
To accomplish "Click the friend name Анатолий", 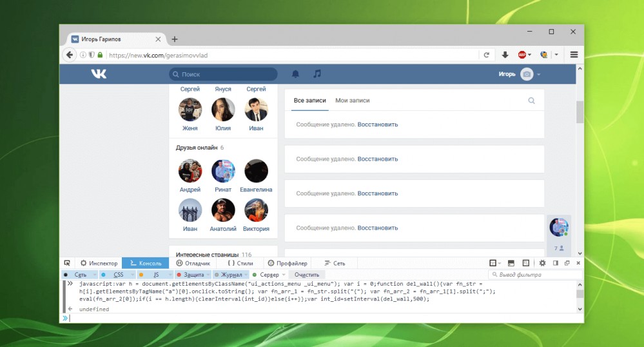I will point(223,228).
